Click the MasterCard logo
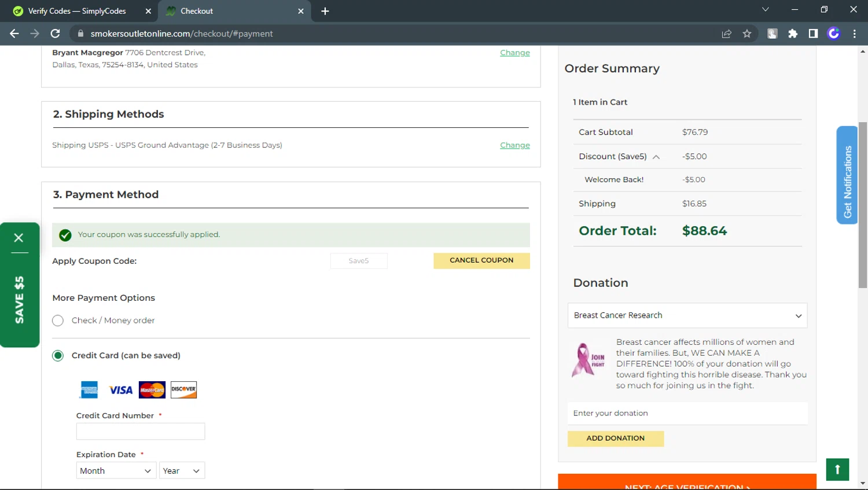 (x=152, y=390)
